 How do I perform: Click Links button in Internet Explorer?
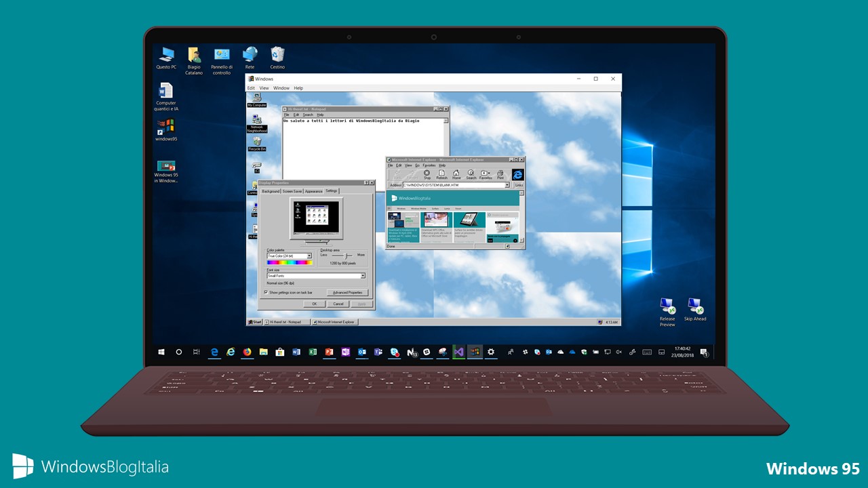519,185
